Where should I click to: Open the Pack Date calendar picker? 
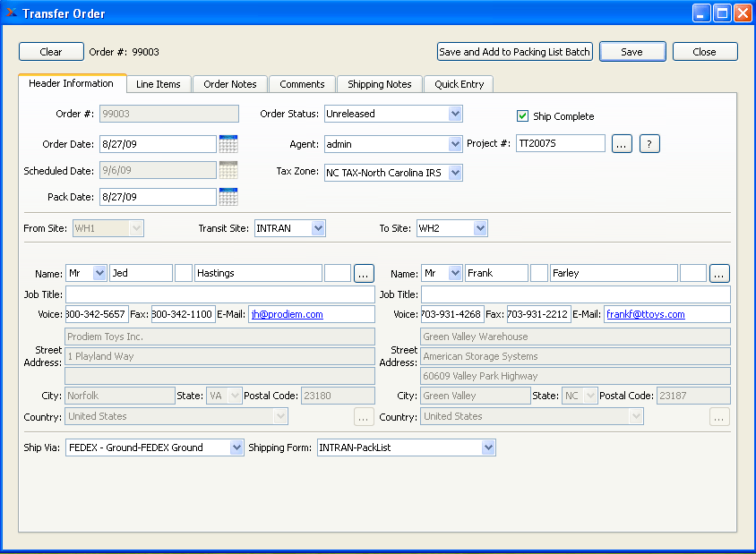click(228, 196)
